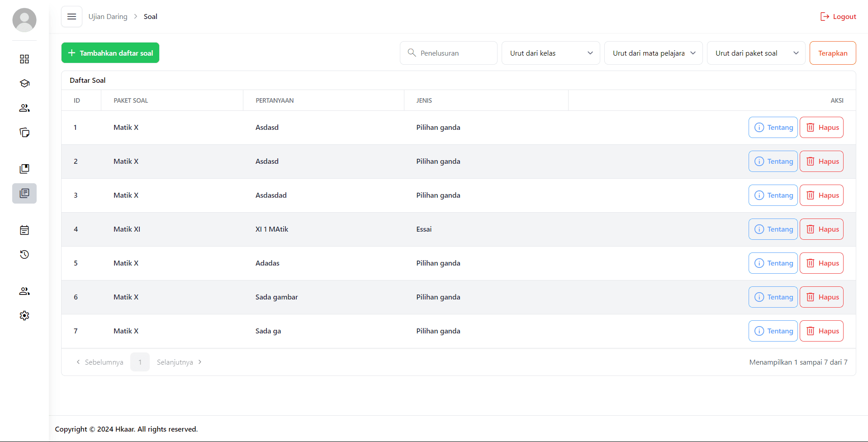
Task: Expand the Urut dari kelas dropdown
Action: coord(550,53)
